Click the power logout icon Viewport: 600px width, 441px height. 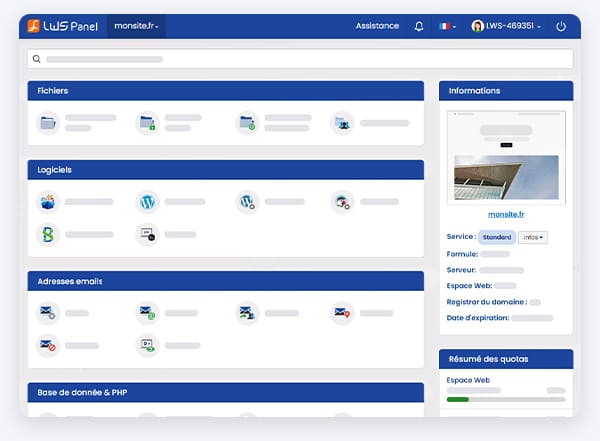(561, 26)
